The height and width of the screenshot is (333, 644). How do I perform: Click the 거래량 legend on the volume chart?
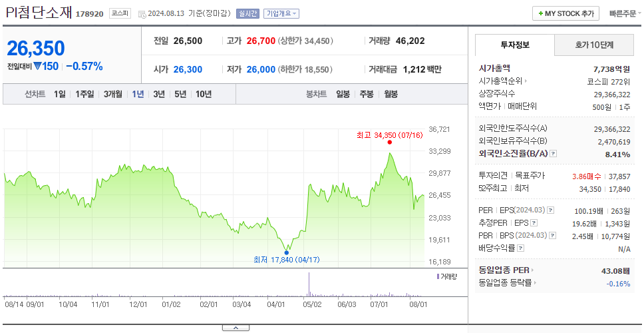pyautogui.click(x=447, y=276)
